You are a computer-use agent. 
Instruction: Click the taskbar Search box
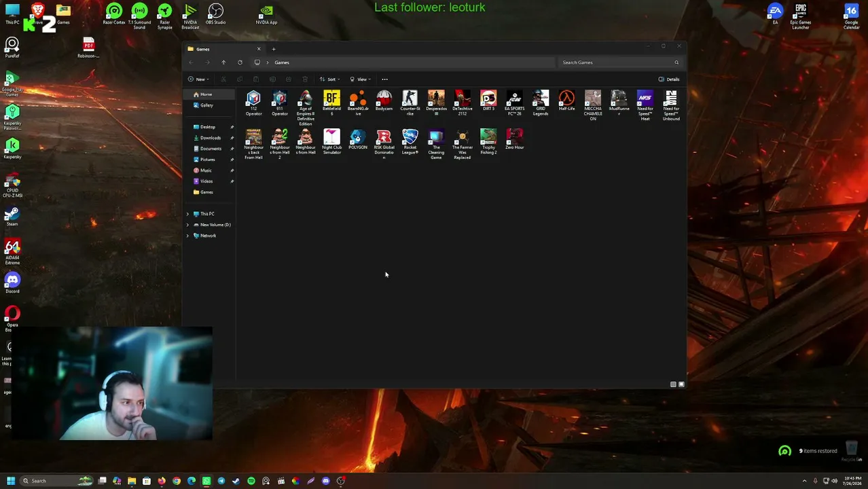pos(57,481)
